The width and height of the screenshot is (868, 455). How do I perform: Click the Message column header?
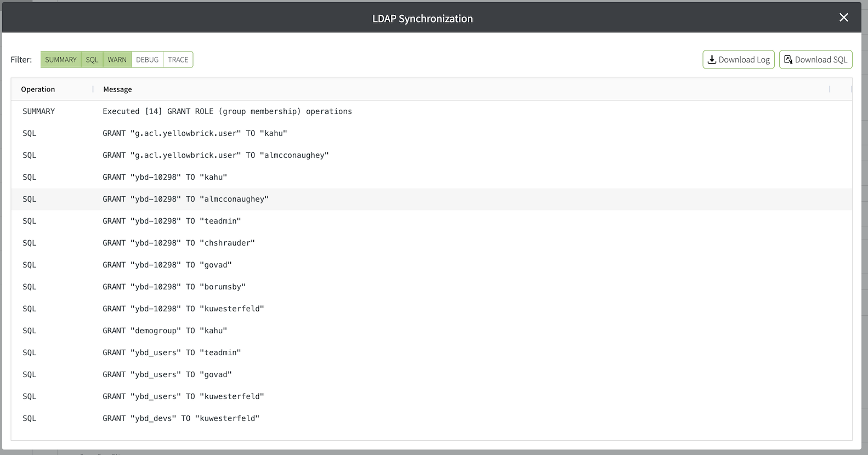click(117, 89)
